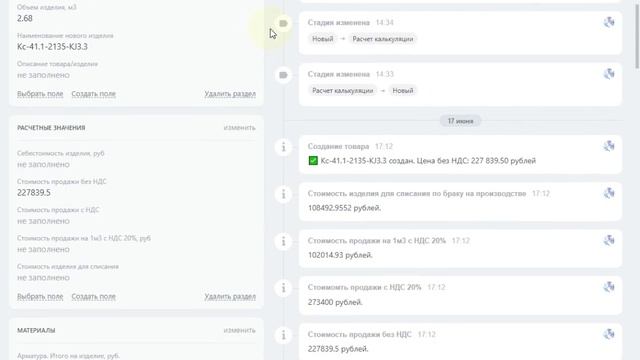
Task: Click Расчет калькуляции chip in 14:33 entry
Action: (342, 91)
